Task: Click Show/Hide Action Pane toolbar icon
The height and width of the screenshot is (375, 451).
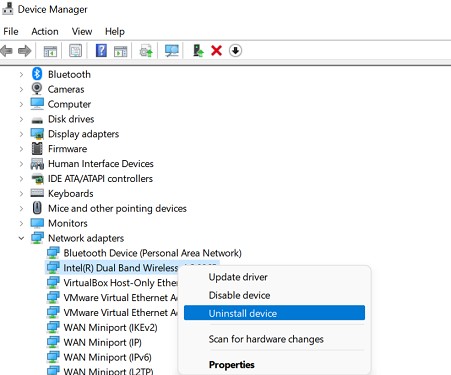Action: pyautogui.click(x=120, y=51)
